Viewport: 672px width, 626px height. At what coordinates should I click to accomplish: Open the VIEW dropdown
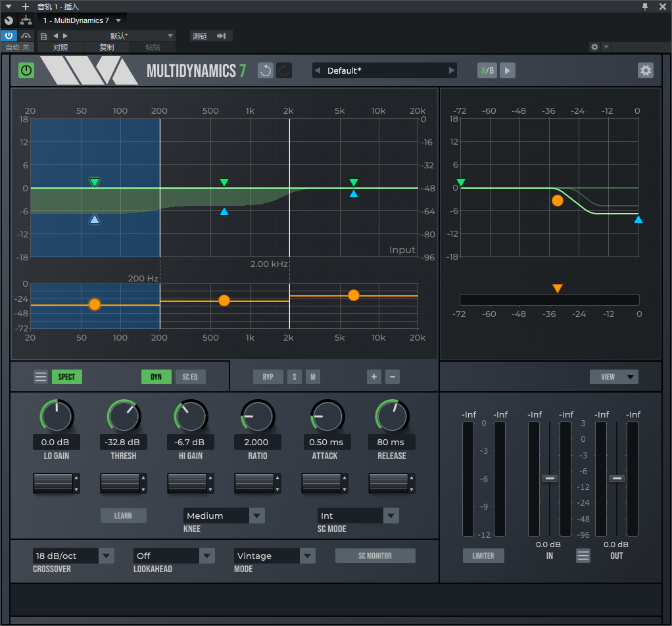pyautogui.click(x=613, y=377)
